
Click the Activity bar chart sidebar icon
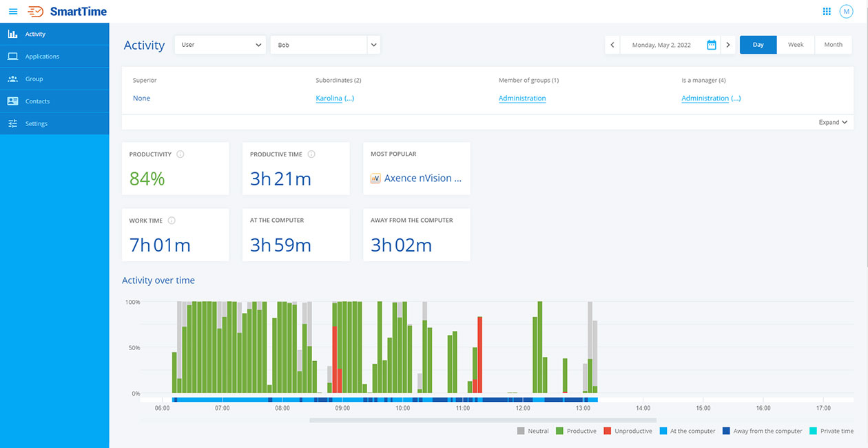coord(12,34)
